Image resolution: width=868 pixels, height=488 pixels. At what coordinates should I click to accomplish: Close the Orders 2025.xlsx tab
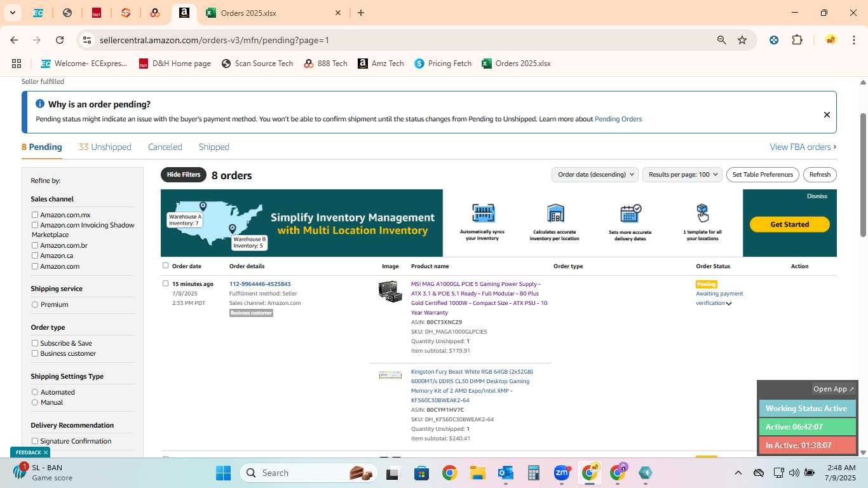338,13
